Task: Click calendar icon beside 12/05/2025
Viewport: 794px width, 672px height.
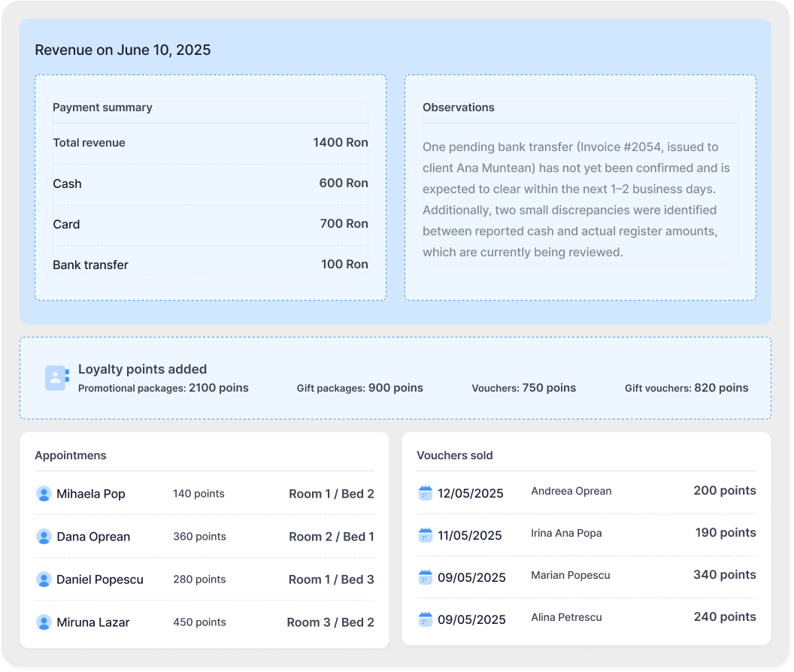Action: tap(426, 493)
